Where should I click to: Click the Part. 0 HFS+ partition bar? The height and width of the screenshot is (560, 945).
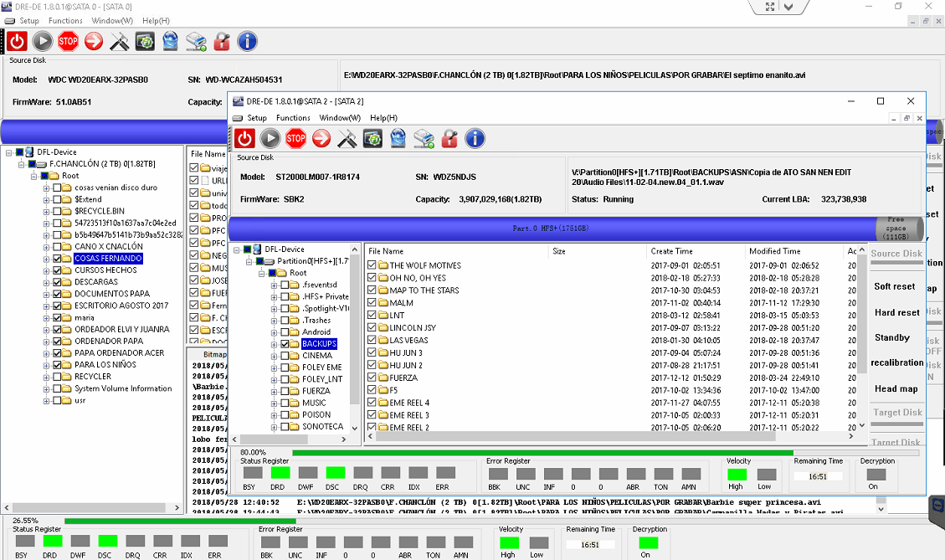(x=552, y=229)
